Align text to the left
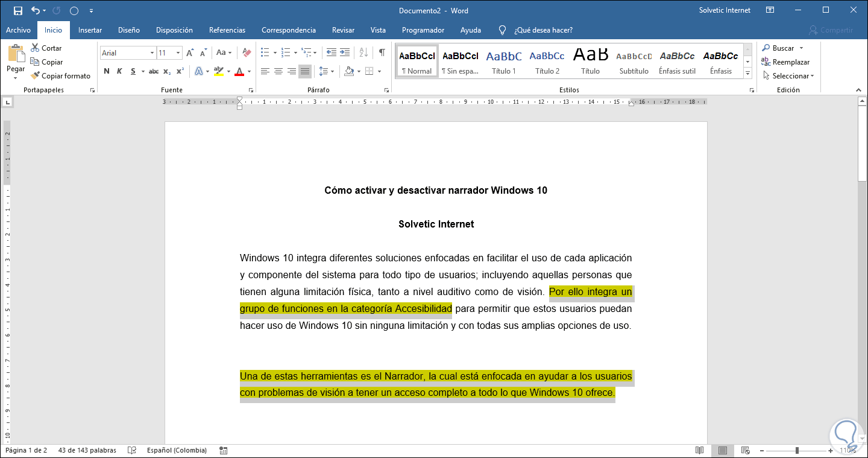This screenshot has width=868, height=458. (x=265, y=71)
